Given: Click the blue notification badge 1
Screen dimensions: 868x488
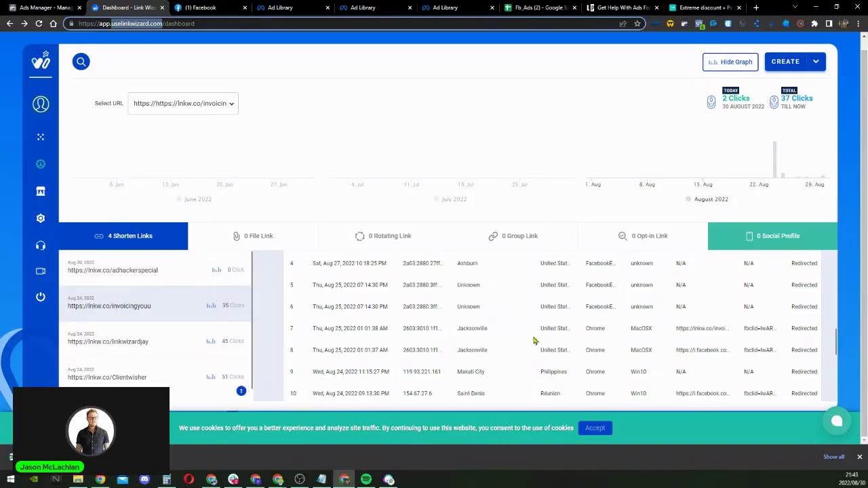Looking at the screenshot, I should pos(241,391).
